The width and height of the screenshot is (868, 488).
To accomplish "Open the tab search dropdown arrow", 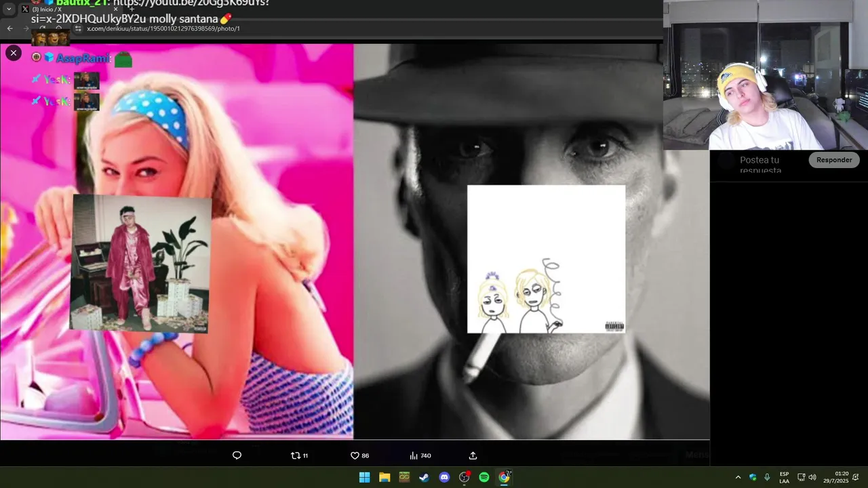I will click(x=9, y=9).
